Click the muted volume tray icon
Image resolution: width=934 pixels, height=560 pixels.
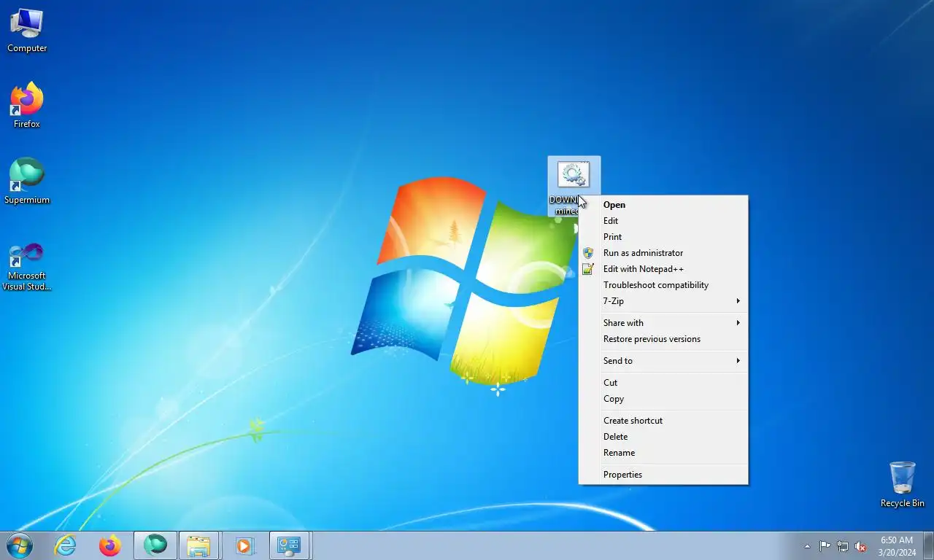[860, 546]
